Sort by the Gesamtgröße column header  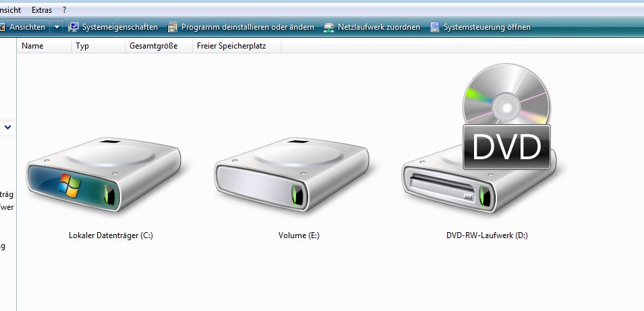(x=159, y=46)
